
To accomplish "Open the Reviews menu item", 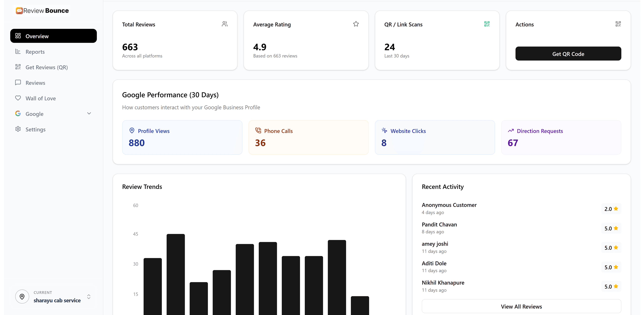I will [x=53, y=83].
